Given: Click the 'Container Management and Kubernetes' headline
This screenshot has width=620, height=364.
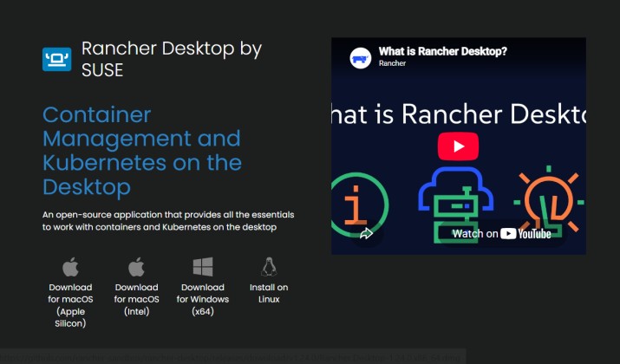Looking at the screenshot, I should tap(142, 151).
